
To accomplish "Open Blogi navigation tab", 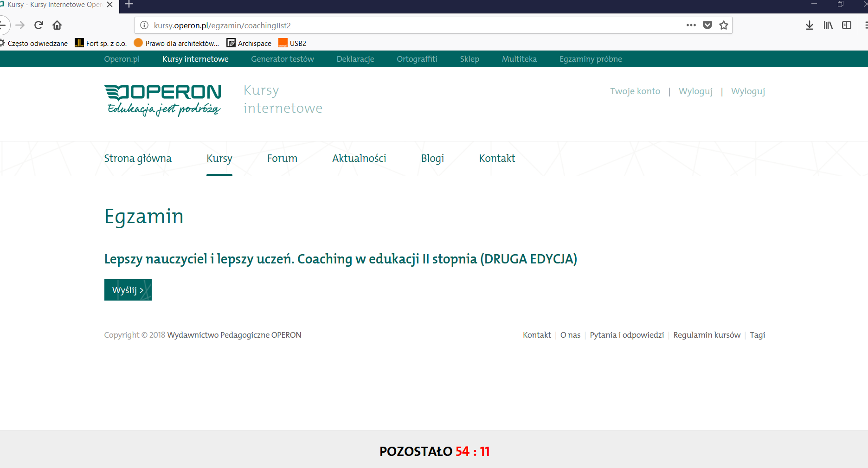I will pyautogui.click(x=432, y=159).
